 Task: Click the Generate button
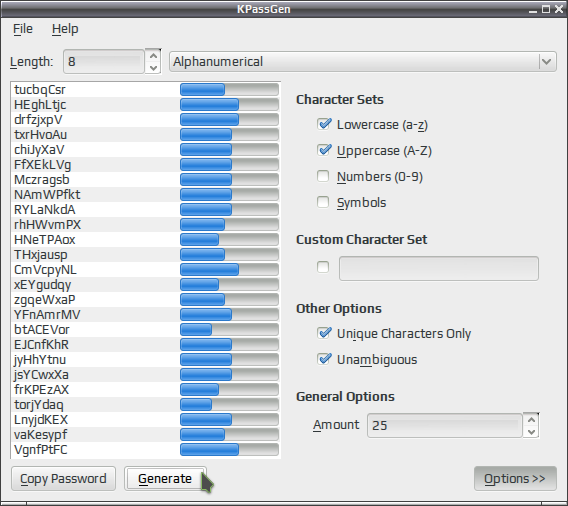click(165, 478)
